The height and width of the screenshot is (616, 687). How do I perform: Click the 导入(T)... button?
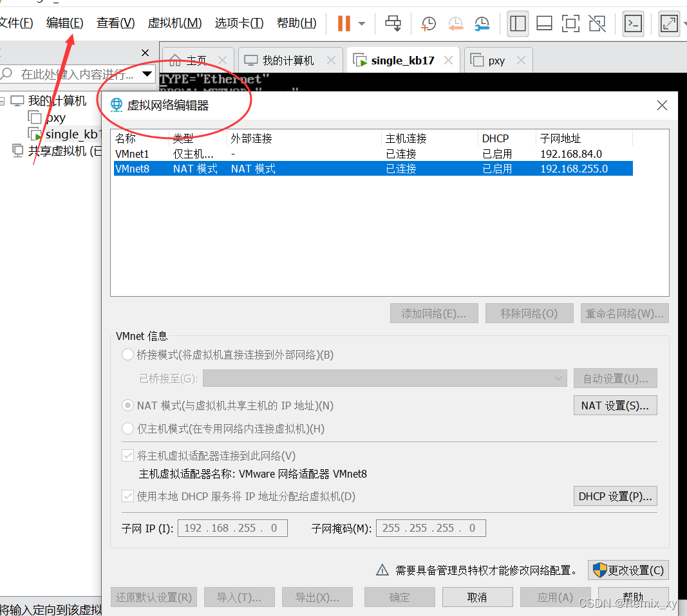coord(240,597)
